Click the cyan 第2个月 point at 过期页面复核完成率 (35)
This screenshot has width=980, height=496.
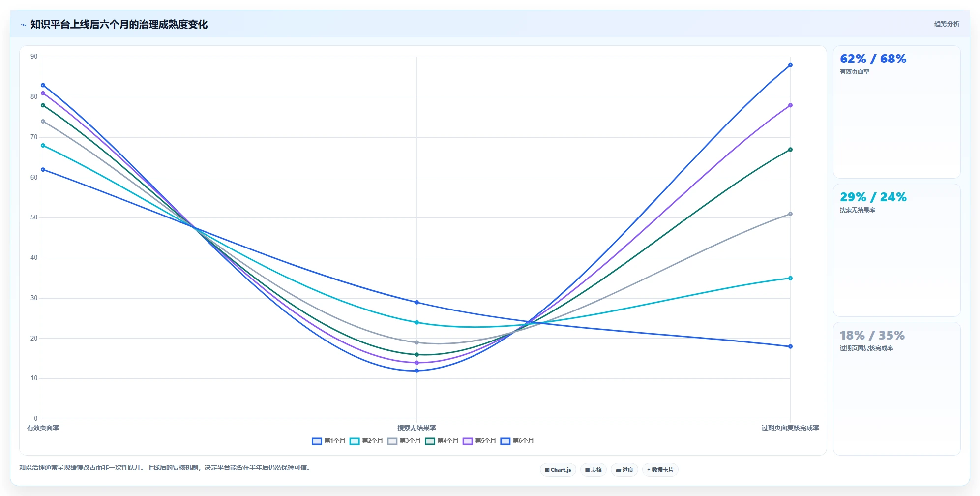[790, 278]
